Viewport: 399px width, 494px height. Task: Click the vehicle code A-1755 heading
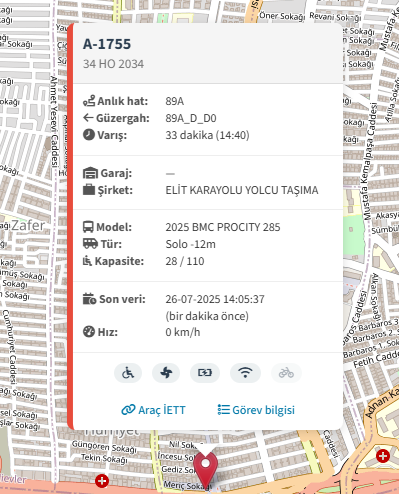[107, 44]
